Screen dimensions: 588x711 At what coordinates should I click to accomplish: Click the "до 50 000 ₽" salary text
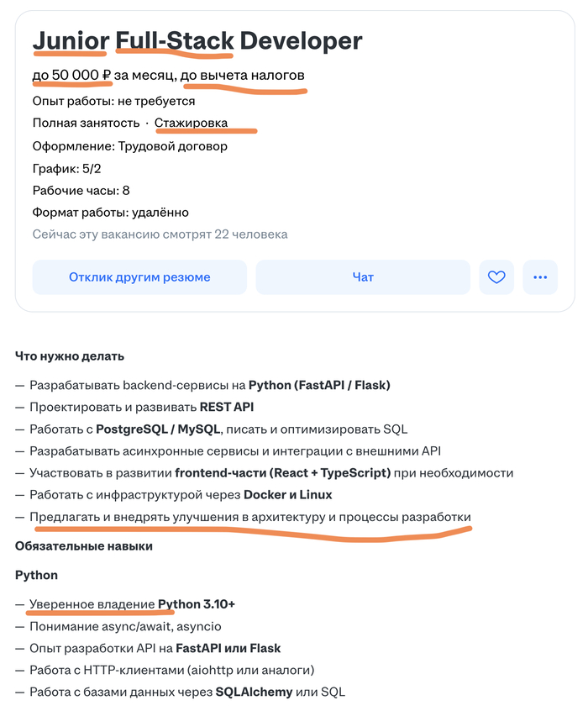[71, 76]
